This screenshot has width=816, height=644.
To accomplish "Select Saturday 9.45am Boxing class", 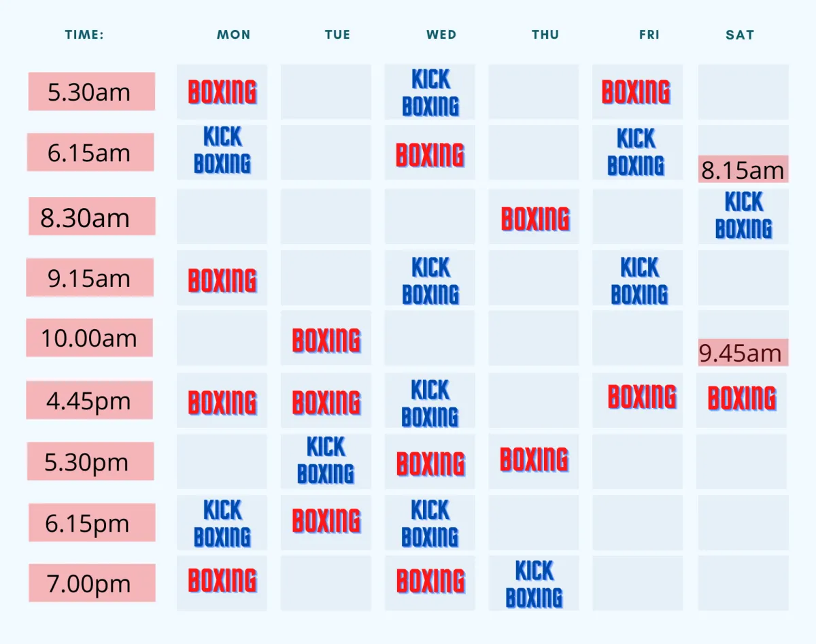I will [742, 400].
